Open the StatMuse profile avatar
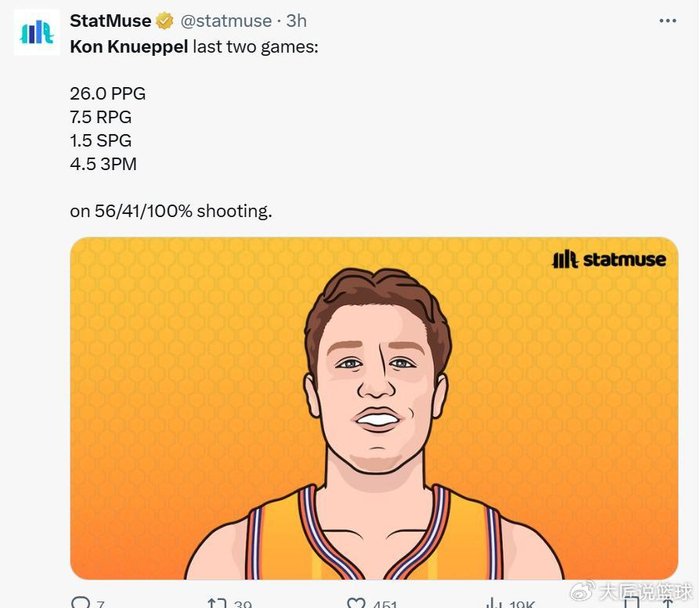The width and height of the screenshot is (700, 608). (x=36, y=32)
